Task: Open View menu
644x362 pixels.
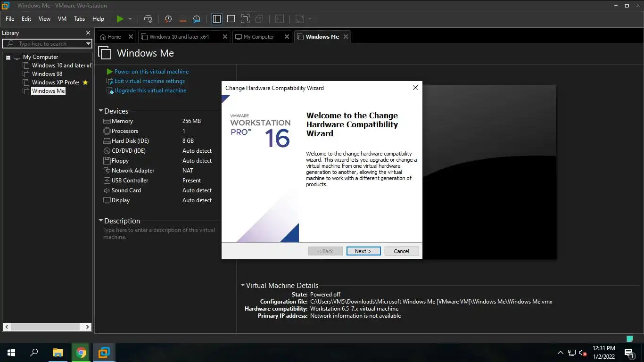Action: (x=44, y=19)
